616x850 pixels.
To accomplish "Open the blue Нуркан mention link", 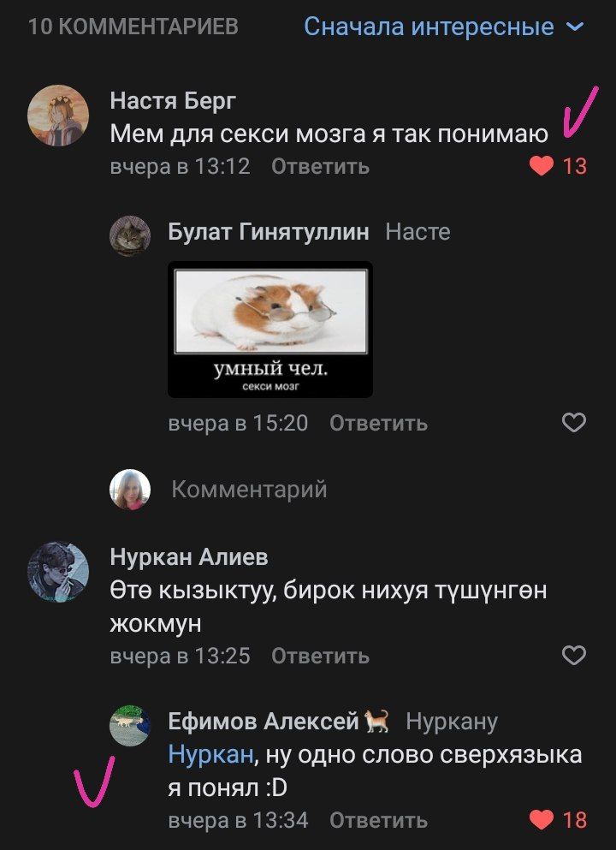I will 210,755.
